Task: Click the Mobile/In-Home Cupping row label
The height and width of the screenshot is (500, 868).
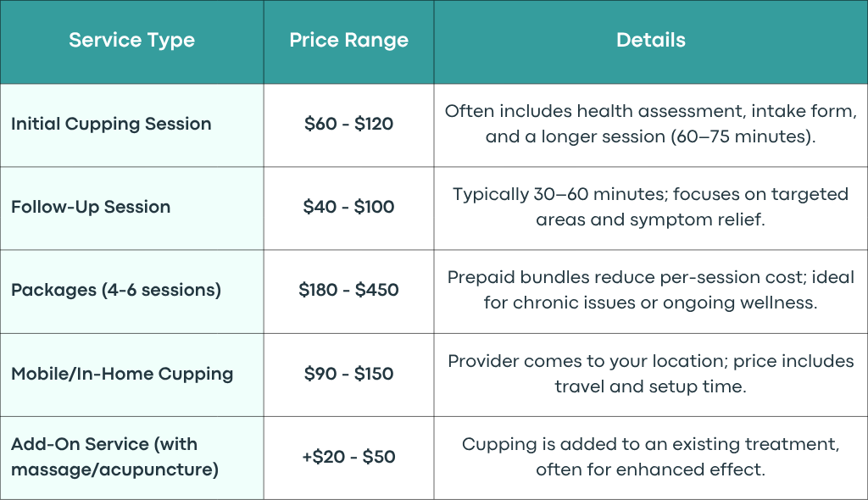Action: (122, 374)
